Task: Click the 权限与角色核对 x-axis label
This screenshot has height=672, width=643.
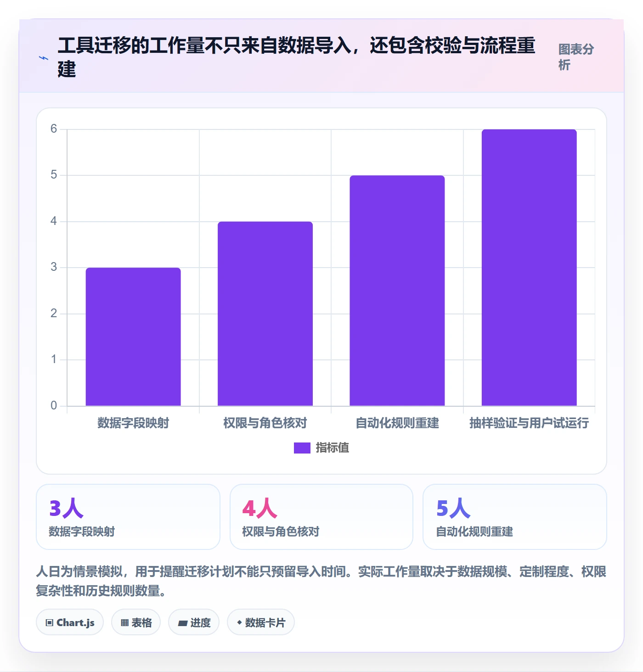Action: 265,423
